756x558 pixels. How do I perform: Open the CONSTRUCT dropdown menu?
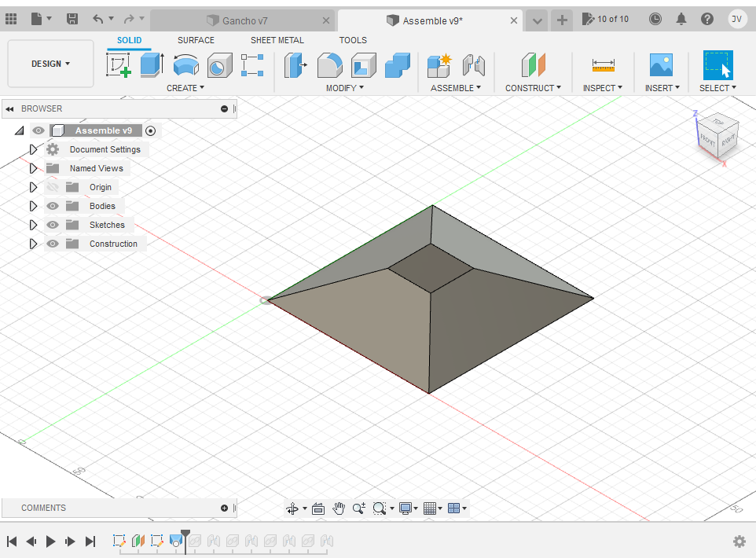click(x=534, y=88)
